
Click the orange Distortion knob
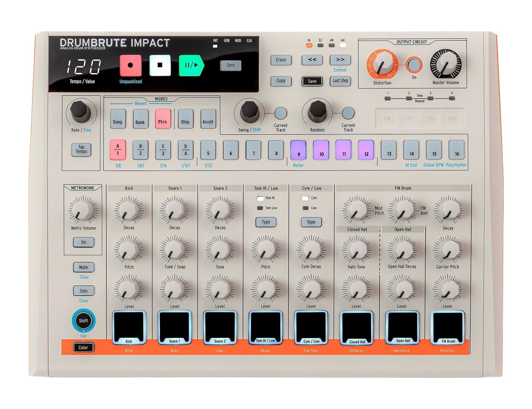pyautogui.click(x=382, y=65)
